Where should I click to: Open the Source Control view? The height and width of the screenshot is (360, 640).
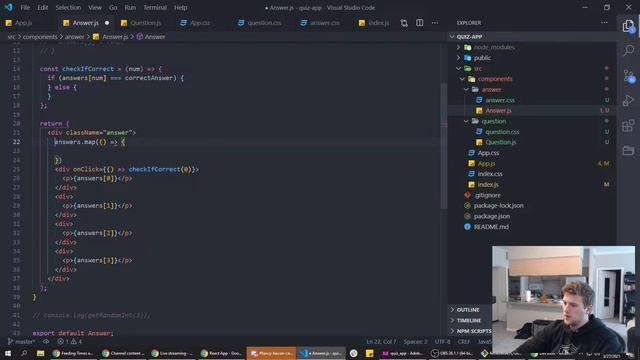(x=629, y=76)
